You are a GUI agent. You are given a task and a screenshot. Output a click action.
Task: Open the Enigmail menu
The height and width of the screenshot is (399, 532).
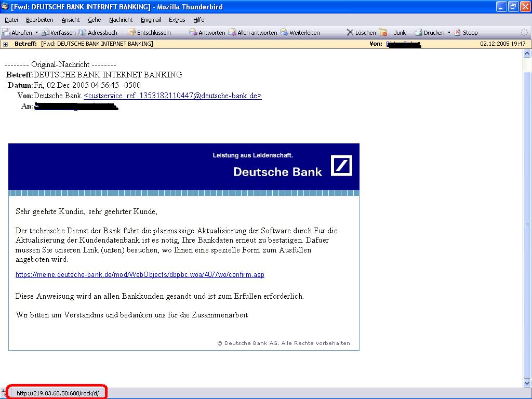151,20
